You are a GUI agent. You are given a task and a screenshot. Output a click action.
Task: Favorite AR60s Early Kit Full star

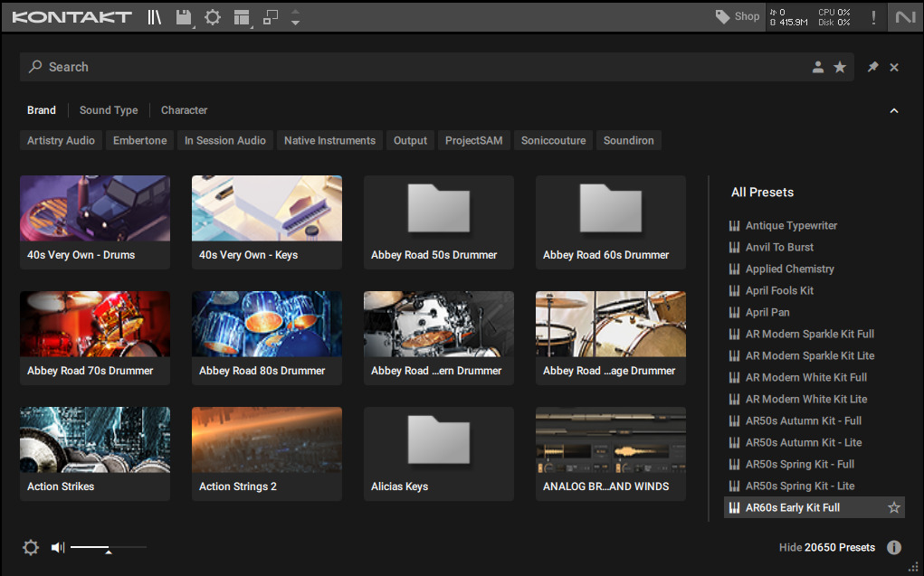[894, 507]
